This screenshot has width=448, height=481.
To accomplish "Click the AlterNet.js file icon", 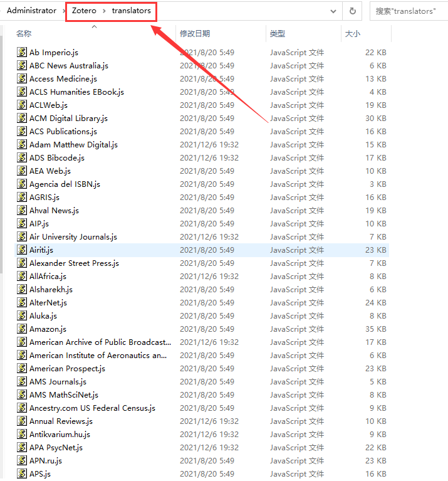I will coord(22,303).
